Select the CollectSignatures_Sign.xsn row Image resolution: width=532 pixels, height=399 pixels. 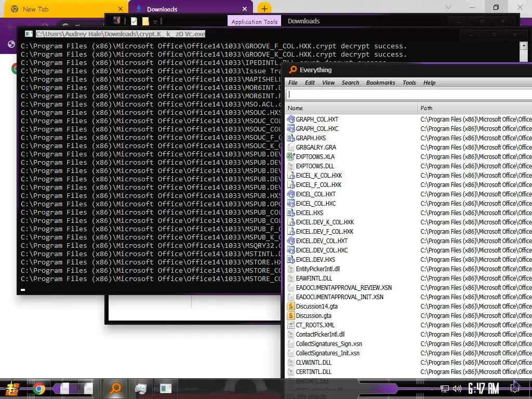408,344
